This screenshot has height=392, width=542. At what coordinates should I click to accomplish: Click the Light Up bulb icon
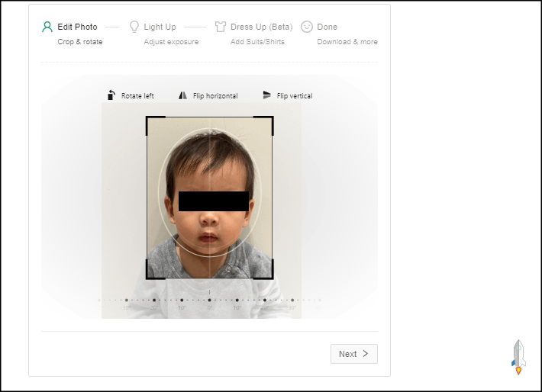(x=134, y=27)
